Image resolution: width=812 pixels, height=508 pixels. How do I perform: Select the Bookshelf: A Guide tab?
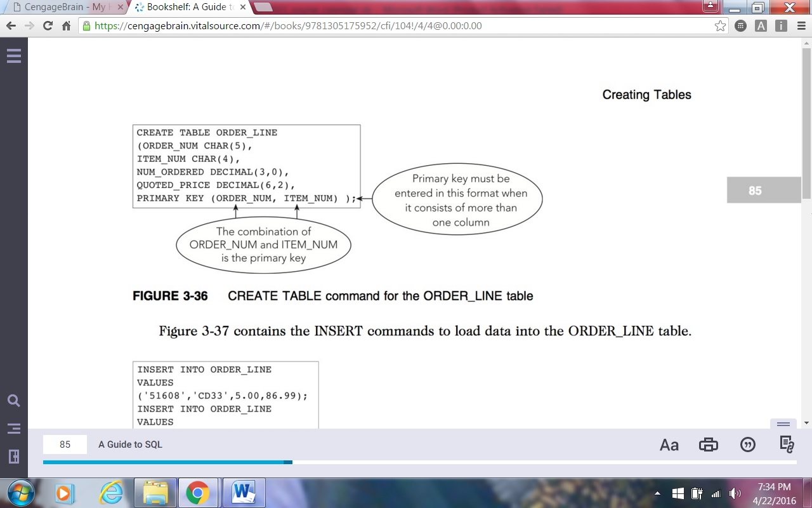point(184,8)
